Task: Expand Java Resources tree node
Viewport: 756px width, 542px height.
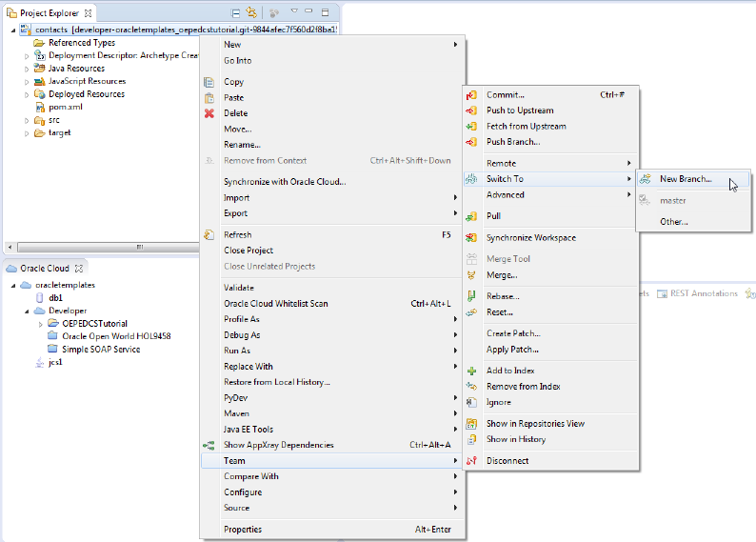Action: point(27,69)
